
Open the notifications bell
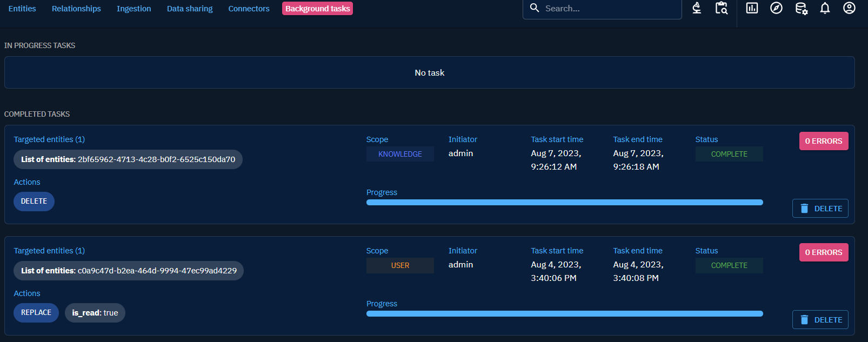pos(825,8)
